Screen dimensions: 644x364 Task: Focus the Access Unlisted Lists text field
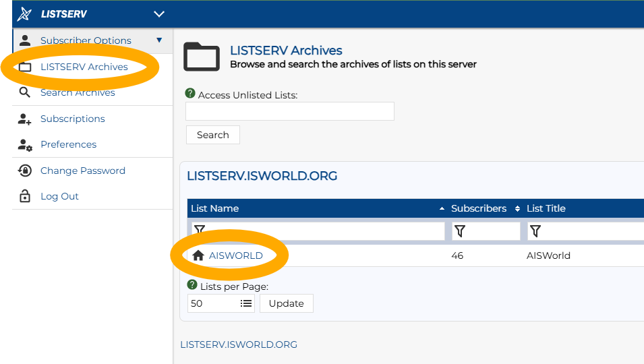[290, 111]
